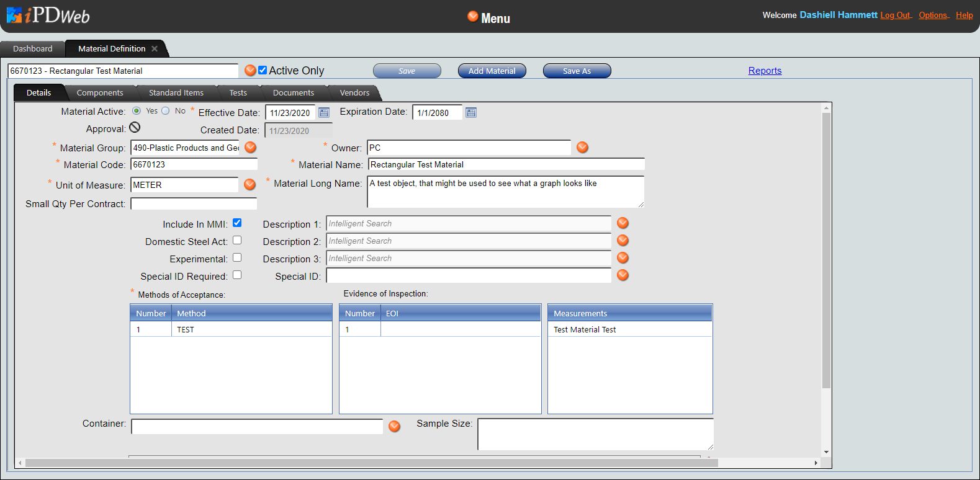This screenshot has height=480, width=980.
Task: Click the iPDWeb logo
Action: [48, 16]
